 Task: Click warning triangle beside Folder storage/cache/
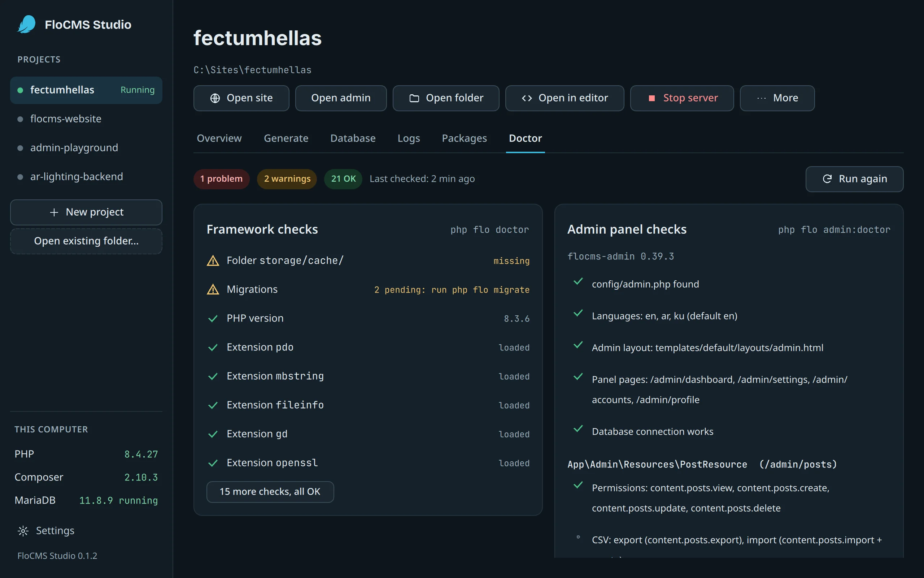213,261
